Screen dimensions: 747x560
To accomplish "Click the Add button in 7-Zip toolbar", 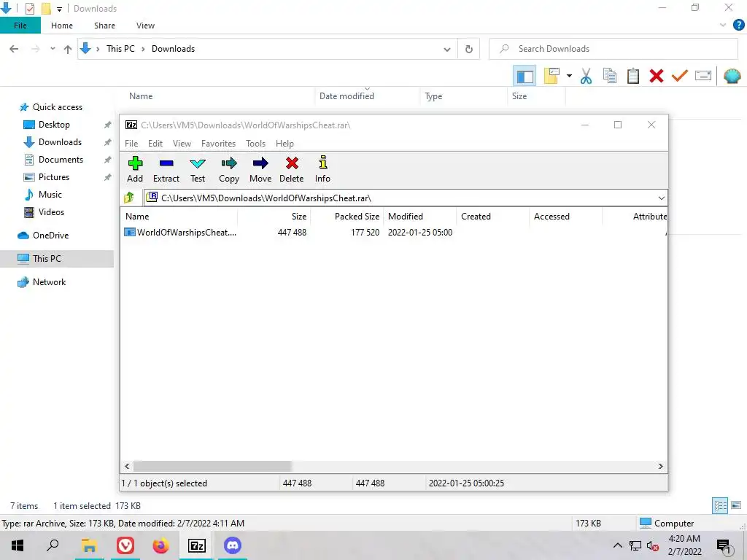I will coord(135,169).
